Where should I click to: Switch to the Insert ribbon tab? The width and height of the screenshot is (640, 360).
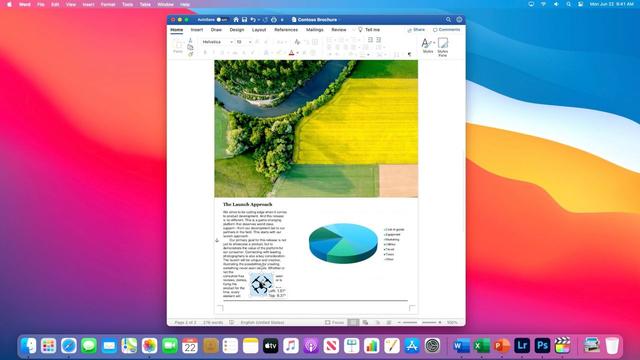click(197, 30)
